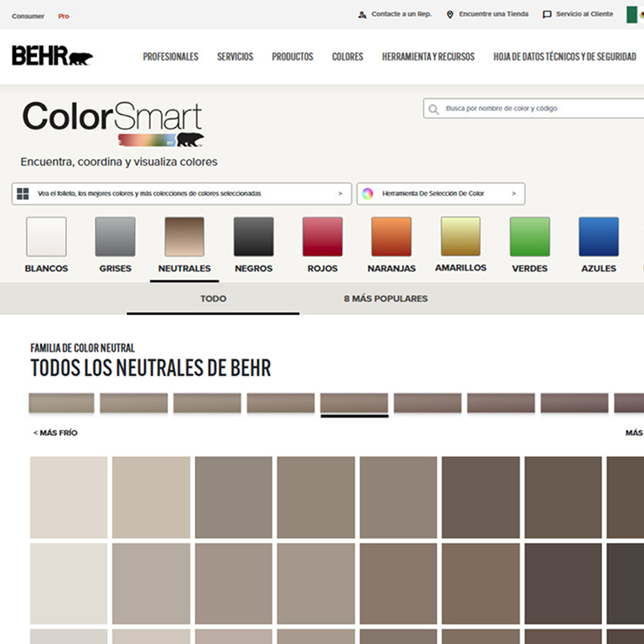Select the seventh neutral hue strip
The height and width of the screenshot is (644, 644).
[501, 403]
